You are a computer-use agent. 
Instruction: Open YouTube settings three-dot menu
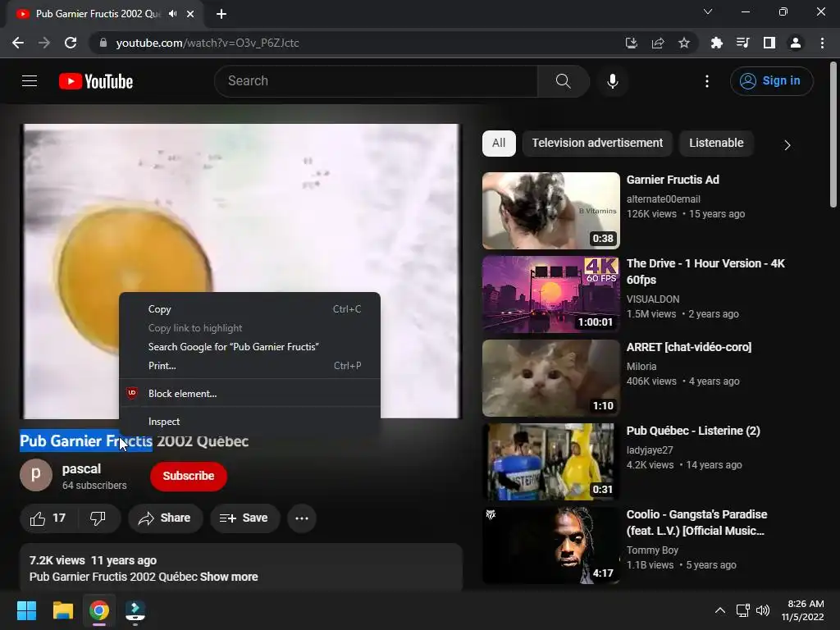pos(707,81)
